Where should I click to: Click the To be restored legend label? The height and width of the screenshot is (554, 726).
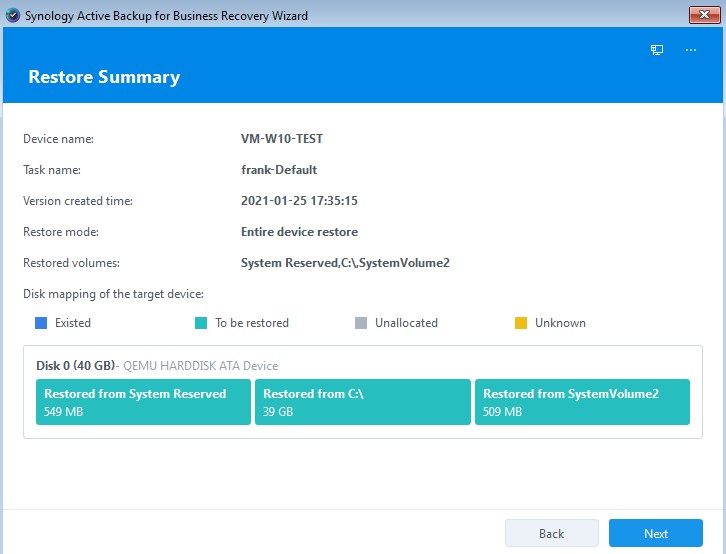point(252,323)
